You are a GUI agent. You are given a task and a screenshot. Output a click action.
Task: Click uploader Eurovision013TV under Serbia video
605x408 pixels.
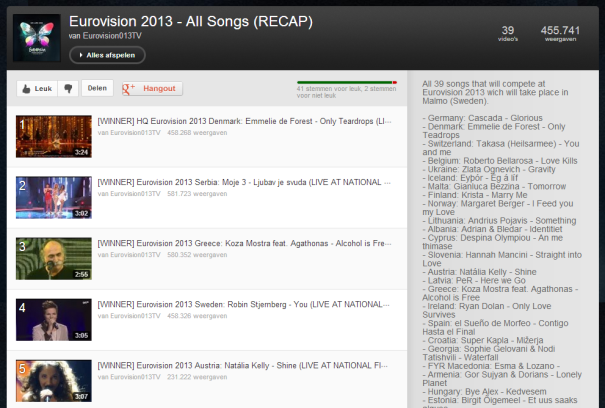tap(135, 194)
